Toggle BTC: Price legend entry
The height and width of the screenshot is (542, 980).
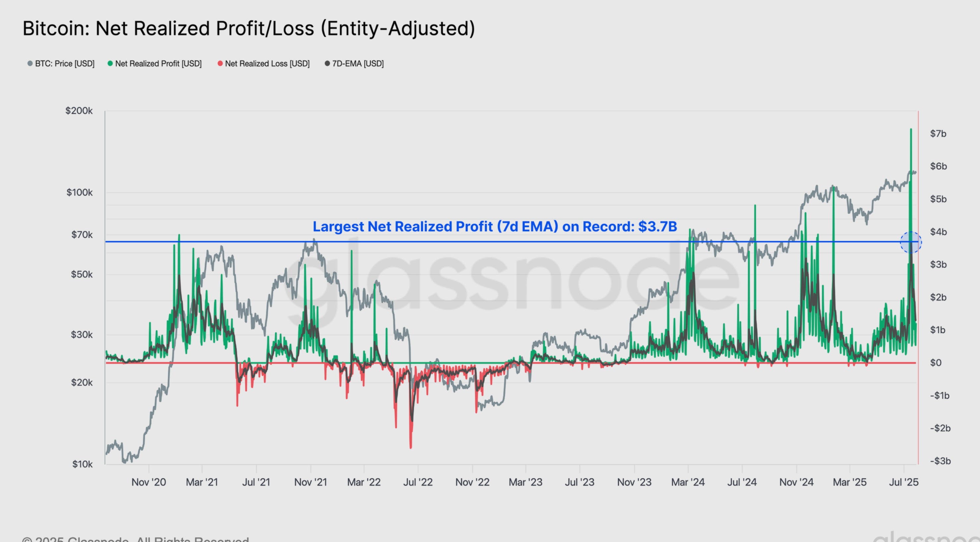(64, 64)
